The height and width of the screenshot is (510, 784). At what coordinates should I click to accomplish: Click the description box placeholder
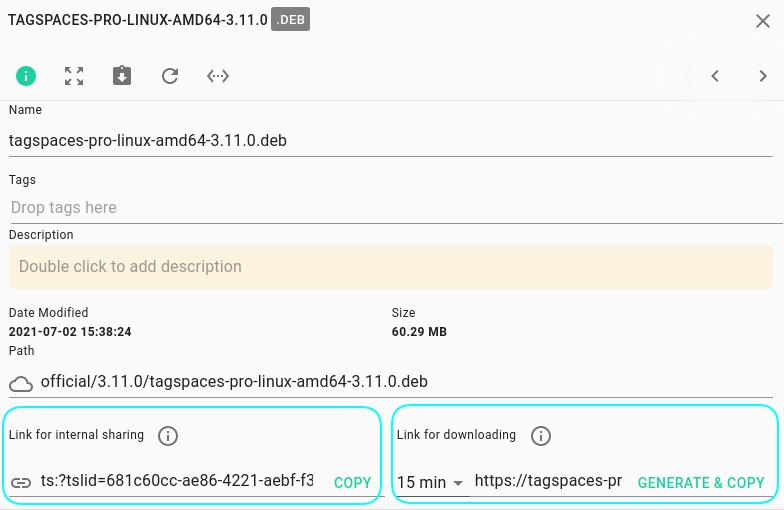[390, 266]
